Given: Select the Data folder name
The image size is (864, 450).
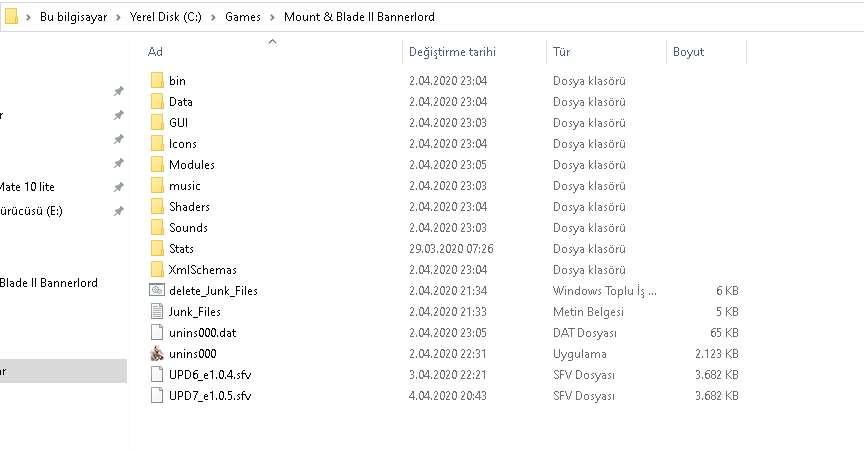Looking at the screenshot, I should pos(181,102).
